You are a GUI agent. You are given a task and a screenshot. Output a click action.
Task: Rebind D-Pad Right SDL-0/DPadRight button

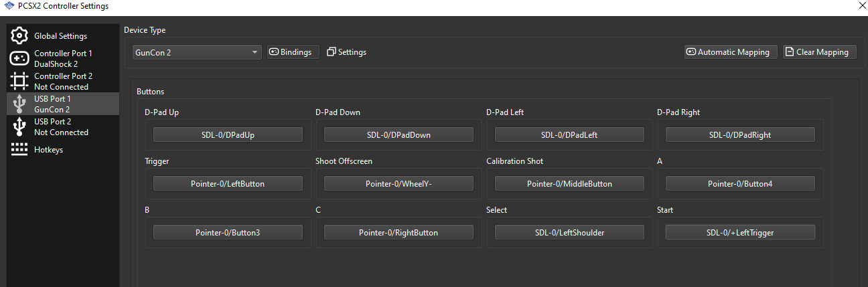pos(740,134)
